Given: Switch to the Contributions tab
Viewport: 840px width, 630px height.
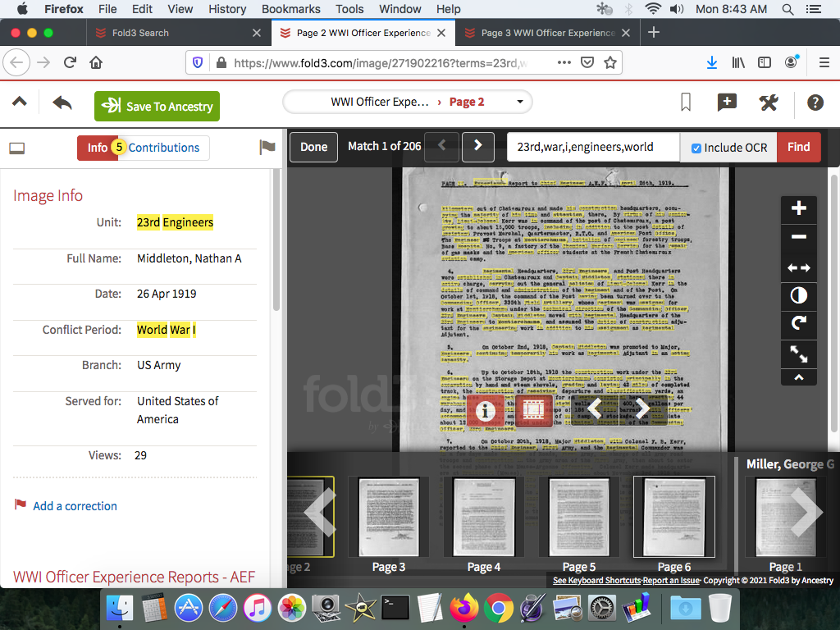Looking at the screenshot, I should tap(163, 148).
